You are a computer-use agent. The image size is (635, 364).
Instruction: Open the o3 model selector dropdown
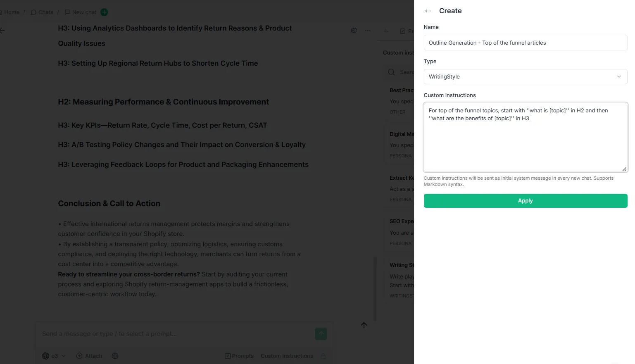pyautogui.click(x=54, y=356)
